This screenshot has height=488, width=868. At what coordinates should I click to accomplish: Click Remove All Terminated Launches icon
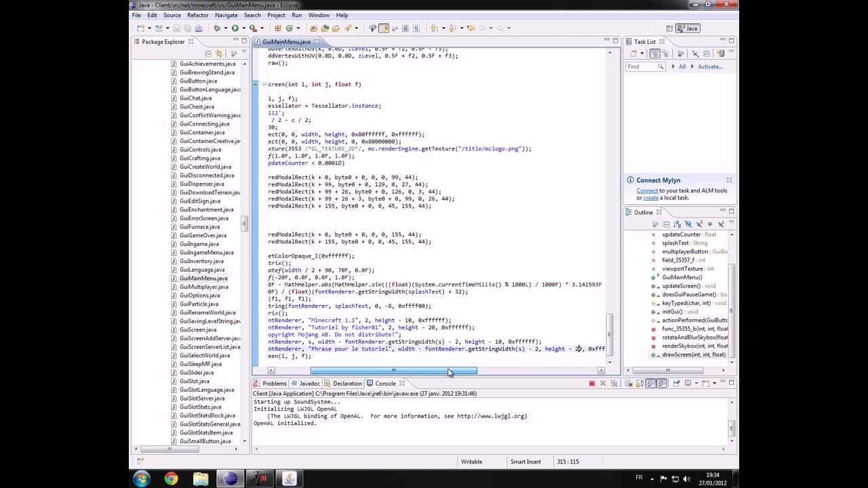[614, 384]
